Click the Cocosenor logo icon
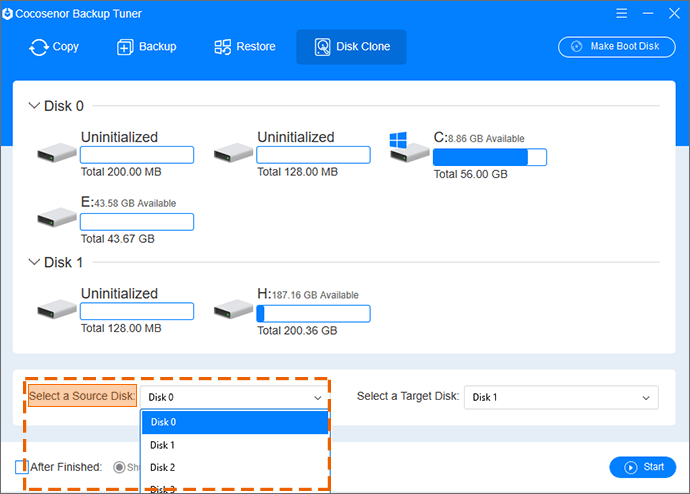Image resolution: width=690 pixels, height=494 pixels. (7, 14)
